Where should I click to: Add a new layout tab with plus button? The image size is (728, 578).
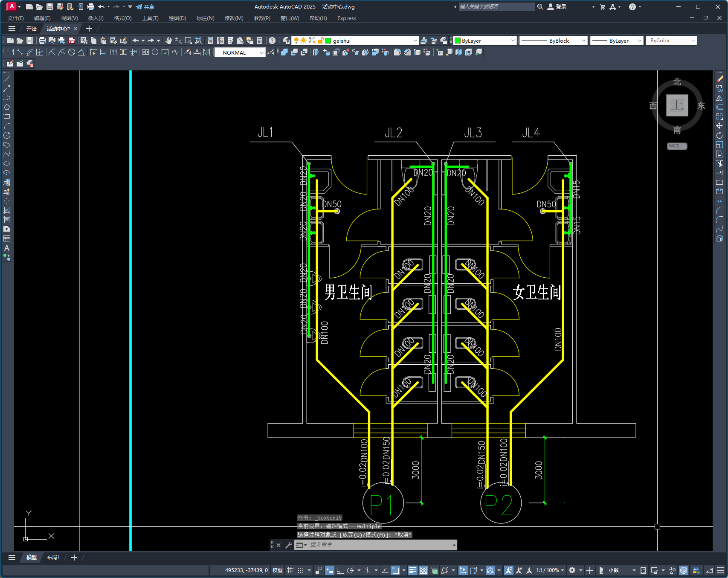pos(74,558)
